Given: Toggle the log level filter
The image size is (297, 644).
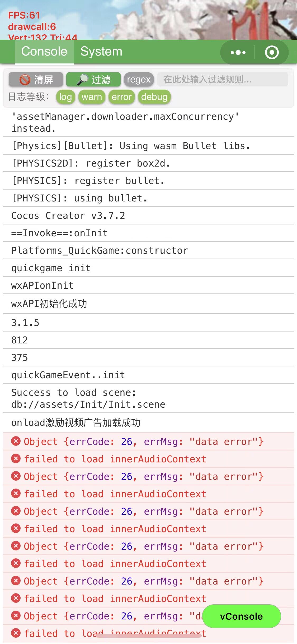Looking at the screenshot, I should coord(65,97).
